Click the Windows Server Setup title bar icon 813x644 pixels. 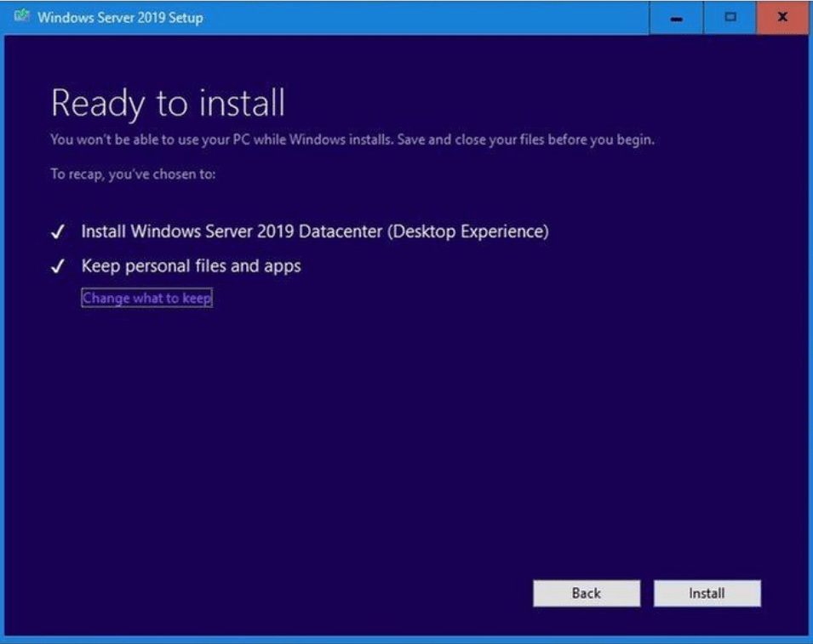22,17
